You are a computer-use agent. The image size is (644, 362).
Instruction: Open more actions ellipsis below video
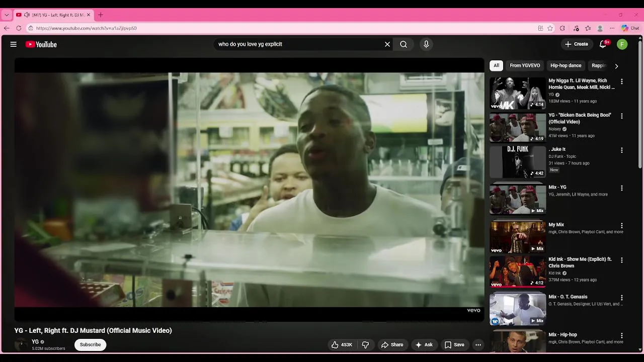coord(478,345)
